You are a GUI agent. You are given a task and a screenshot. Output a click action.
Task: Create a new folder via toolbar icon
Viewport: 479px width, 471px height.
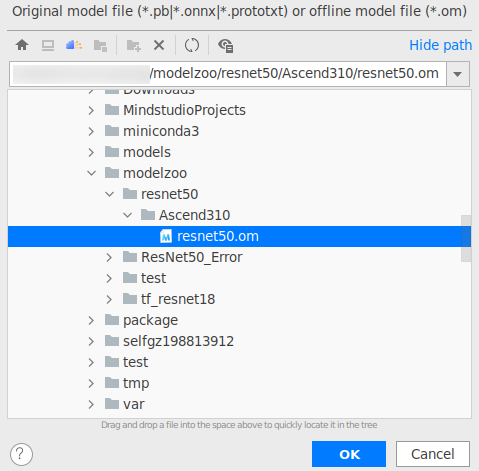133,45
